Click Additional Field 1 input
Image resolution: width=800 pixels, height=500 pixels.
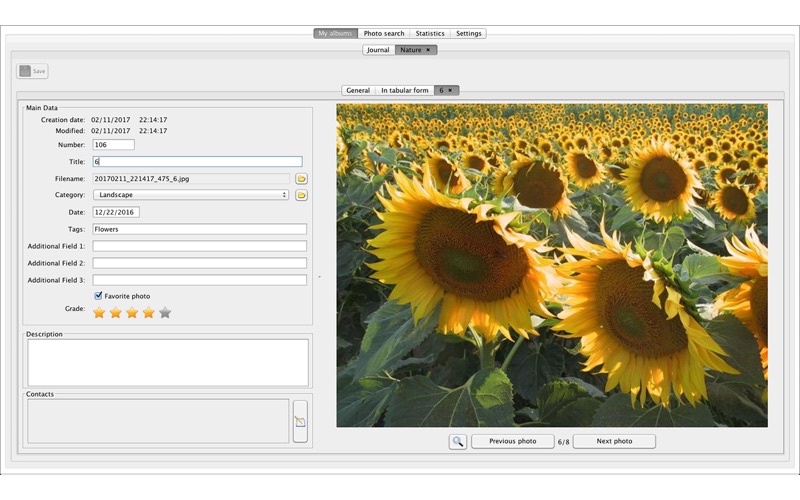(199, 246)
